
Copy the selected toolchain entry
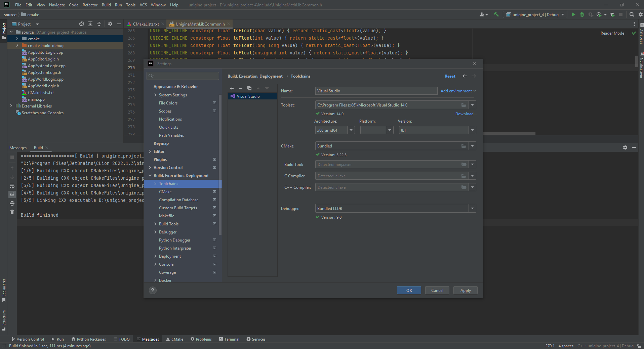pyautogui.click(x=249, y=88)
